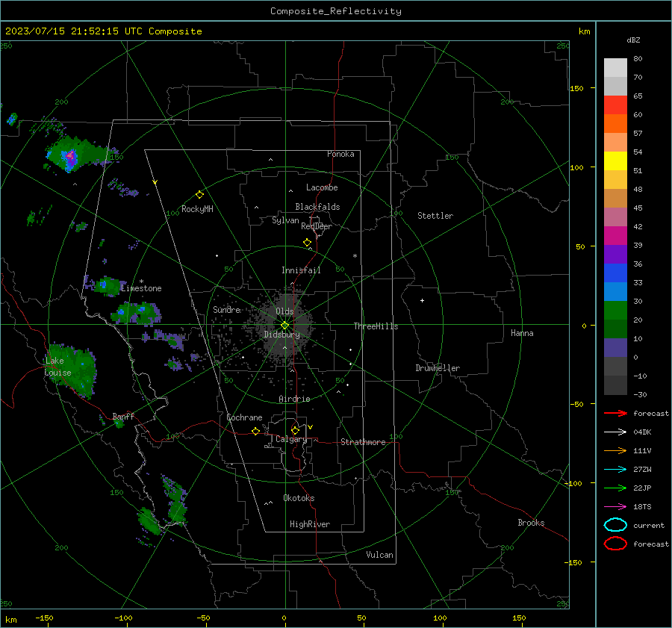Click the white asterisk marker east of Innisfail
The image size is (672, 628).
(355, 256)
